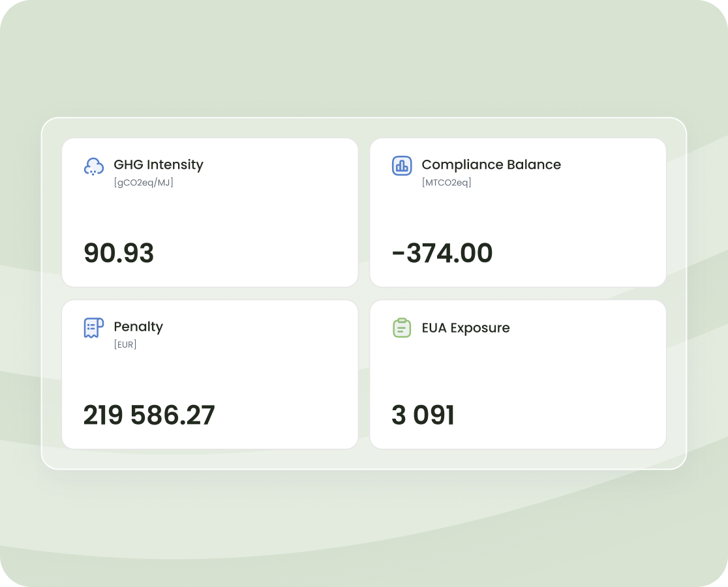Click the -374.00 balance value
The height and width of the screenshot is (587, 728).
[442, 253]
